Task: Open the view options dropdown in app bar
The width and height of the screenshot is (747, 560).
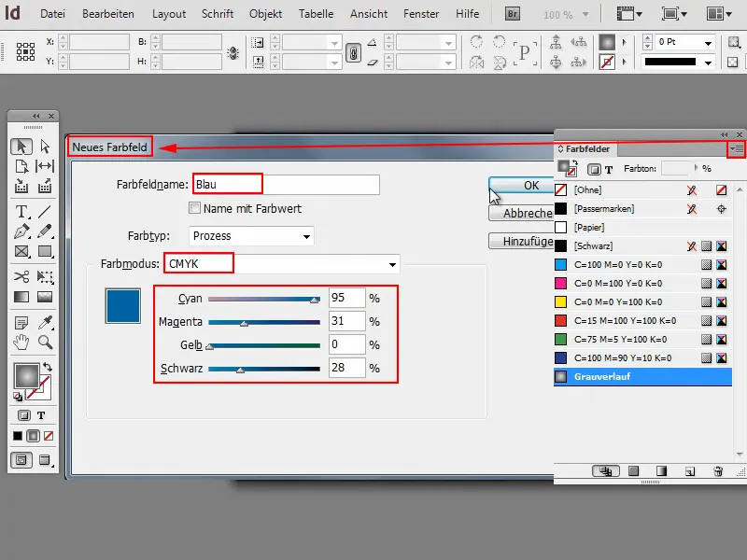Action: click(629, 14)
